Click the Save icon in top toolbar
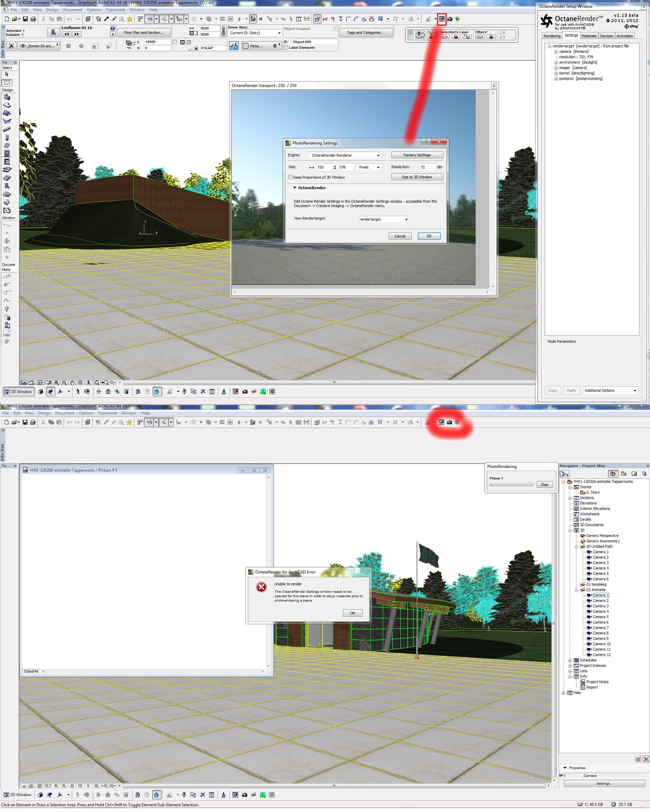The height and width of the screenshot is (812, 650). pyautogui.click(x=25, y=19)
